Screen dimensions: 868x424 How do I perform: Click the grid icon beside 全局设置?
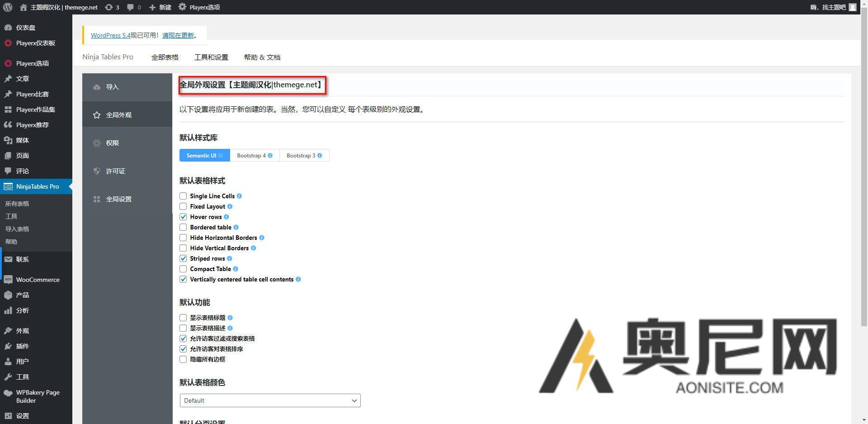tap(97, 199)
